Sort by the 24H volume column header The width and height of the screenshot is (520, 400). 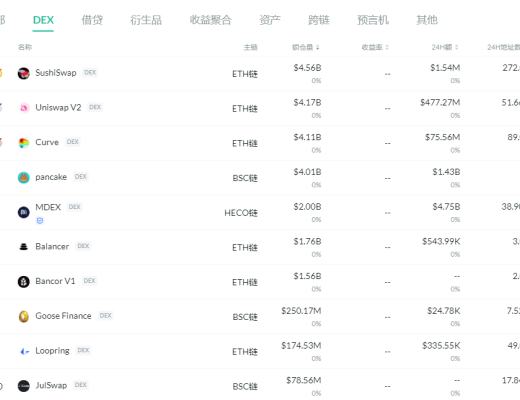point(445,47)
